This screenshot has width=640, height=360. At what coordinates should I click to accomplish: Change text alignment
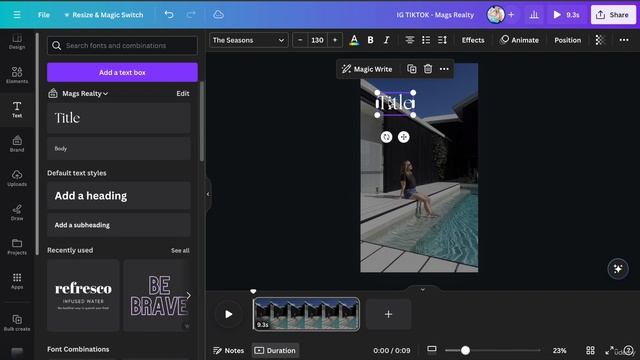[409, 40]
